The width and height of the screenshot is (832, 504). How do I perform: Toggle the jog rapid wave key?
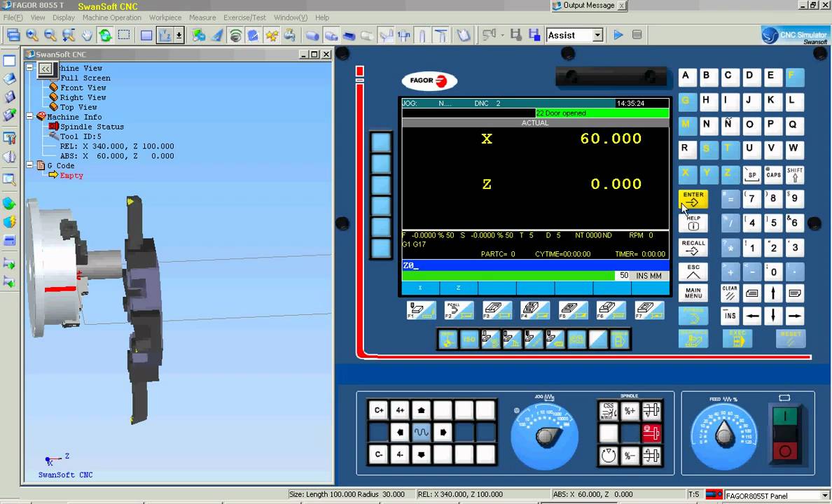pos(421,433)
